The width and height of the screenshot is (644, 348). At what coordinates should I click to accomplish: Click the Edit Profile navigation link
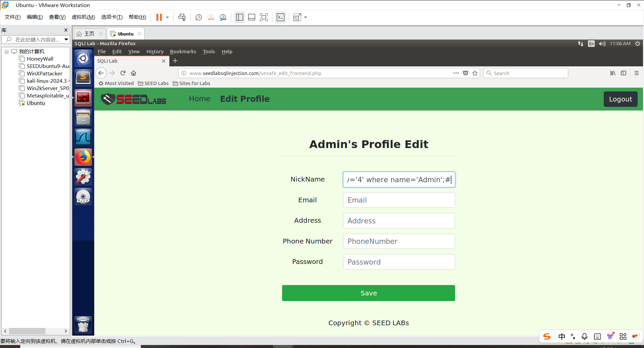pos(245,99)
